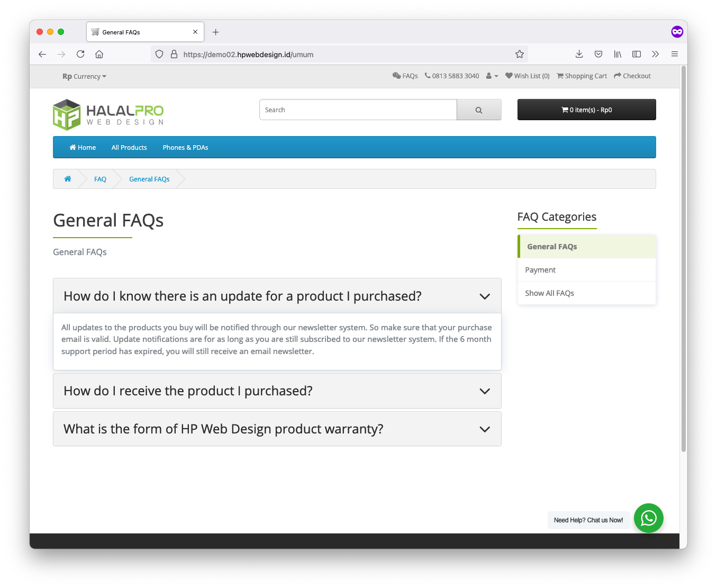Bookmark this page with star icon
The height and width of the screenshot is (588, 717).
[x=519, y=54]
